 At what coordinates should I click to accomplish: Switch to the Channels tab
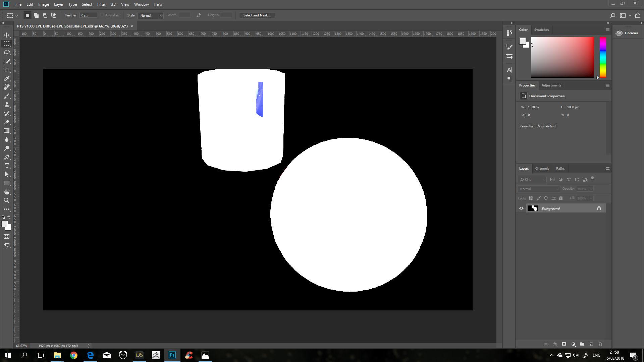pos(542,169)
